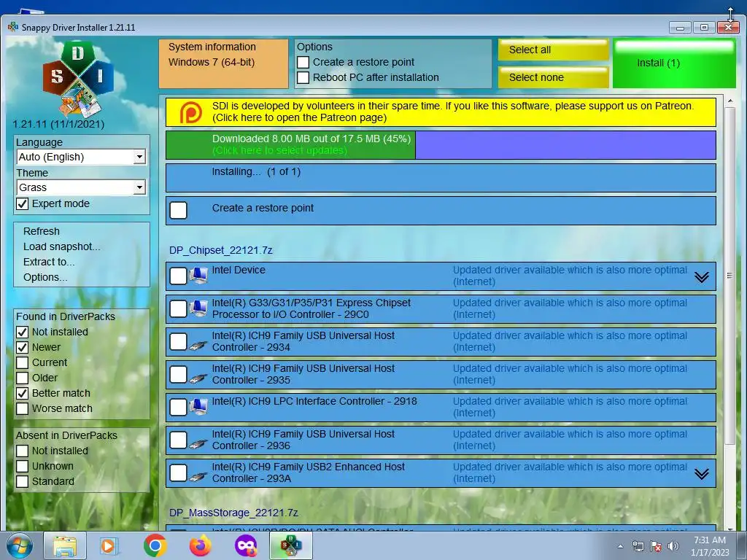747x560 pixels.
Task: Open Firefox from the taskbar
Action: pos(200,545)
